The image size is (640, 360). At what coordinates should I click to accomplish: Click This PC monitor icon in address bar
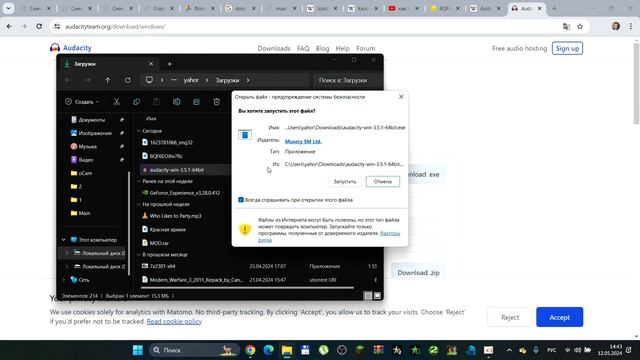pos(149,80)
